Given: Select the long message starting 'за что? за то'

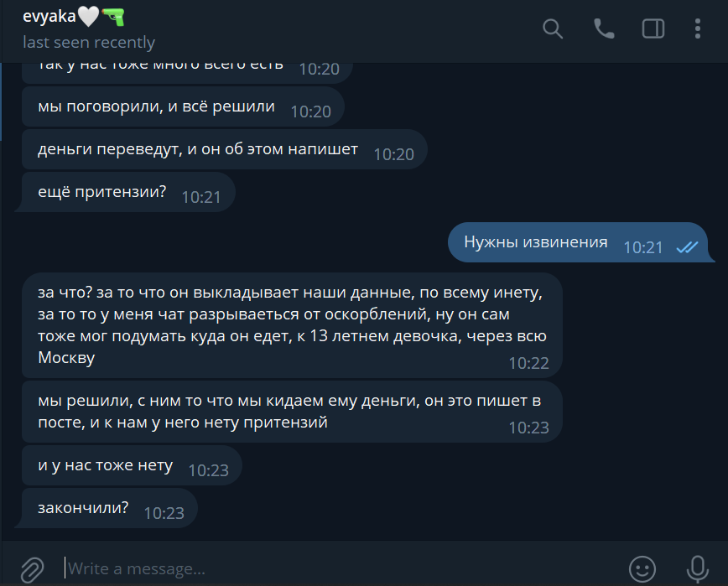Looking at the screenshot, I should [292, 324].
